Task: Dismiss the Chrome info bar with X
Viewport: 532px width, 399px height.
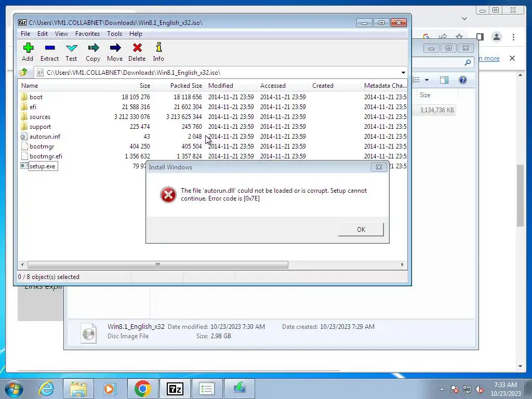Action: [512, 58]
